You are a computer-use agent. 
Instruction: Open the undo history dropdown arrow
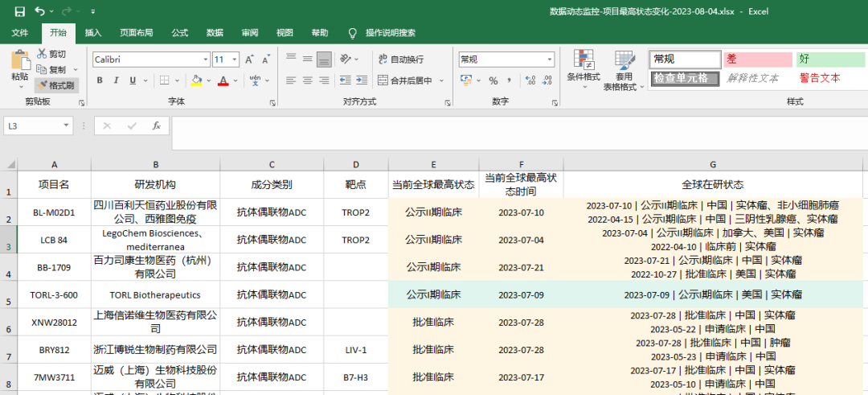pos(51,11)
